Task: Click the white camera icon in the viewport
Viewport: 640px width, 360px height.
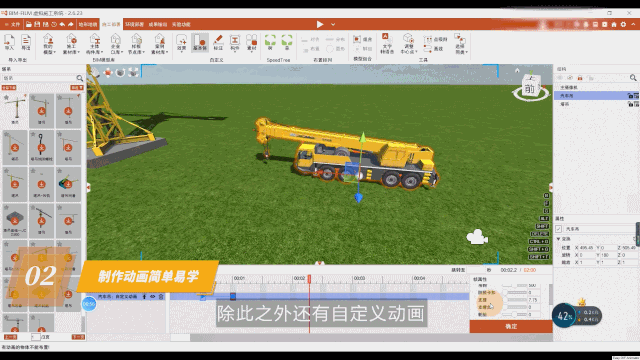Action: tap(477, 237)
